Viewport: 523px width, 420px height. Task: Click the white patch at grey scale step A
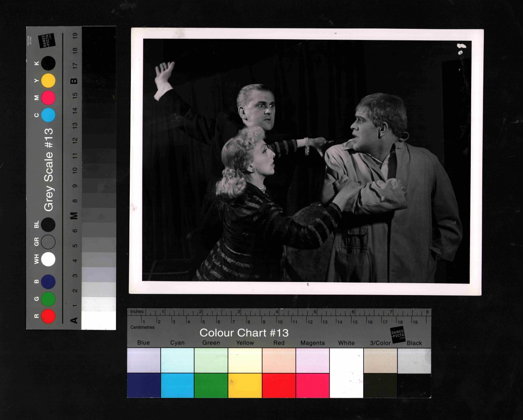(x=99, y=320)
